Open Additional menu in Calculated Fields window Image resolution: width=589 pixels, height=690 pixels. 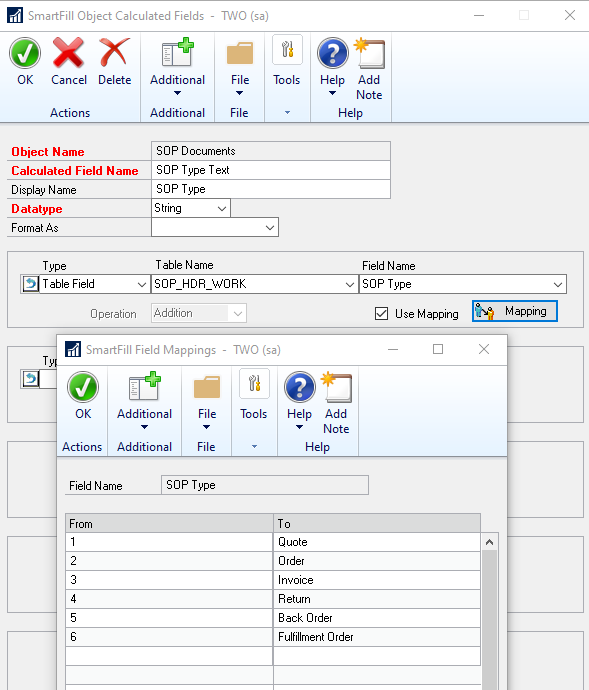tap(177, 53)
